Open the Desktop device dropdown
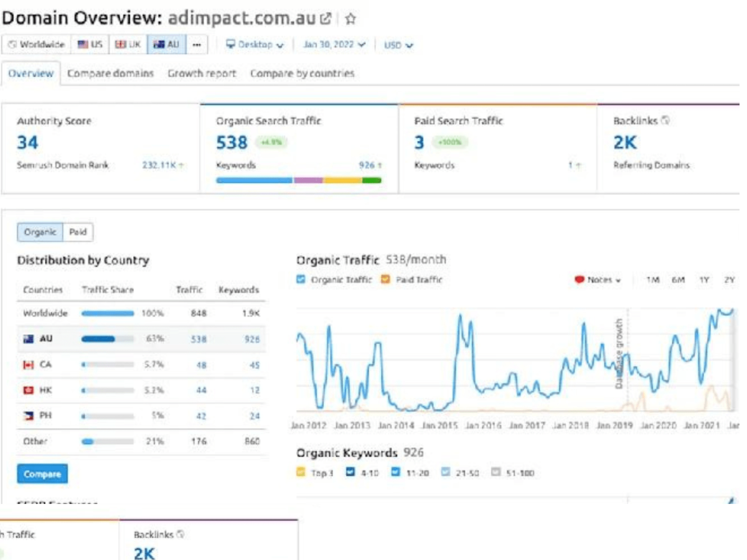This screenshot has height=560, width=747. click(255, 45)
